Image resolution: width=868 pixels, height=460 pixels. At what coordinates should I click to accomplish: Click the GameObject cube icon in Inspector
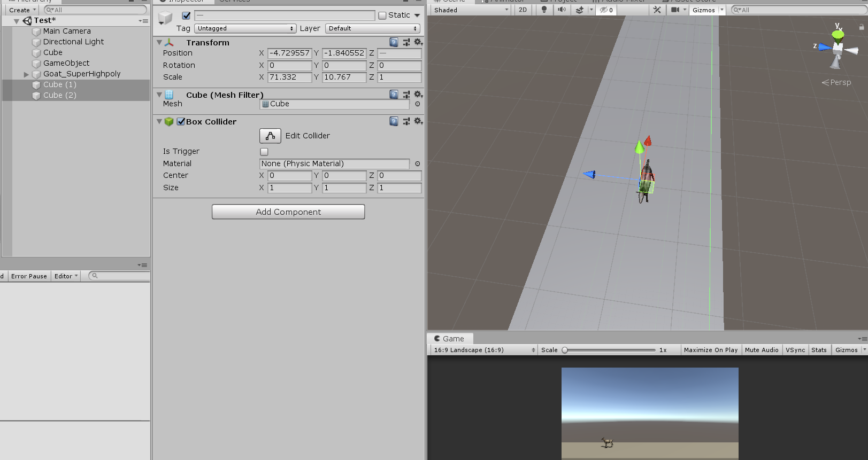tap(165, 18)
